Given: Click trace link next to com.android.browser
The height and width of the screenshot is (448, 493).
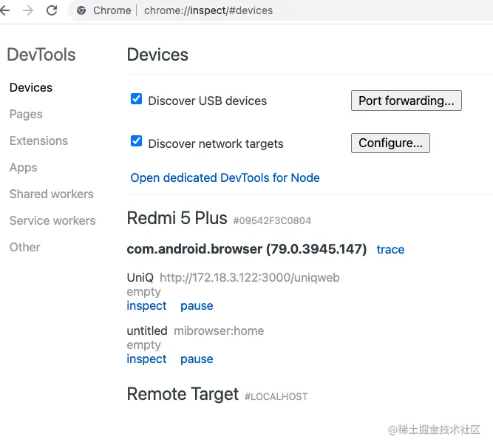Looking at the screenshot, I should click(x=390, y=249).
